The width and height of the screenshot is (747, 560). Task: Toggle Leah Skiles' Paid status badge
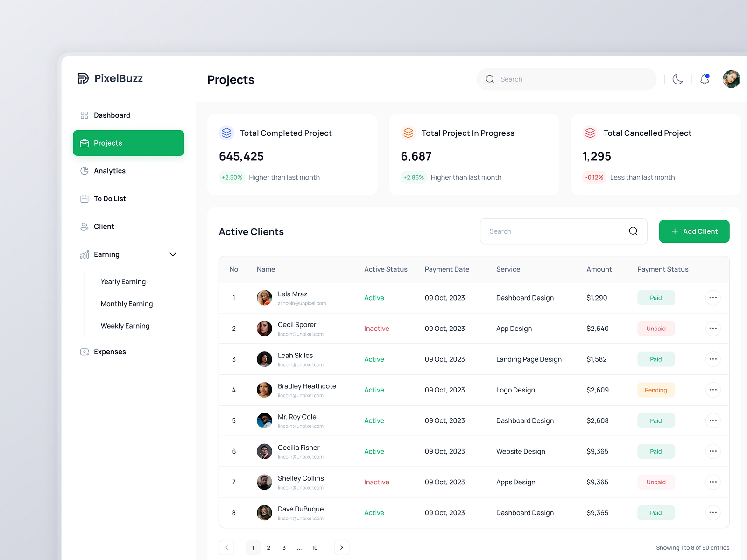(x=655, y=359)
